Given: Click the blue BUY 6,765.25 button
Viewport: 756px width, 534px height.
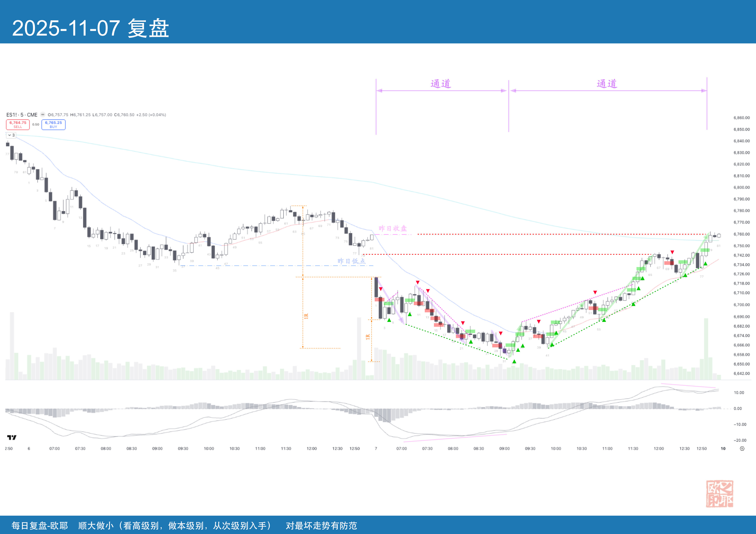Looking at the screenshot, I should [x=53, y=125].
